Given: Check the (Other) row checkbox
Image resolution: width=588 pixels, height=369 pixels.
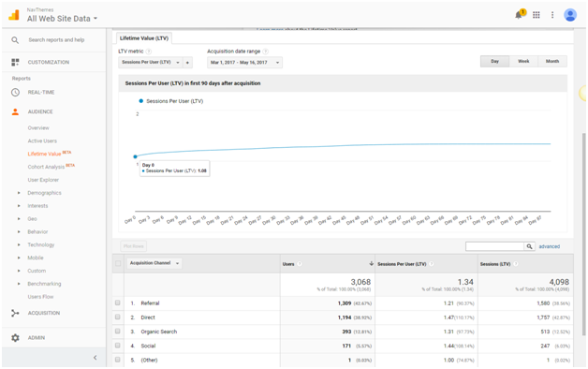Looking at the screenshot, I should click(118, 360).
